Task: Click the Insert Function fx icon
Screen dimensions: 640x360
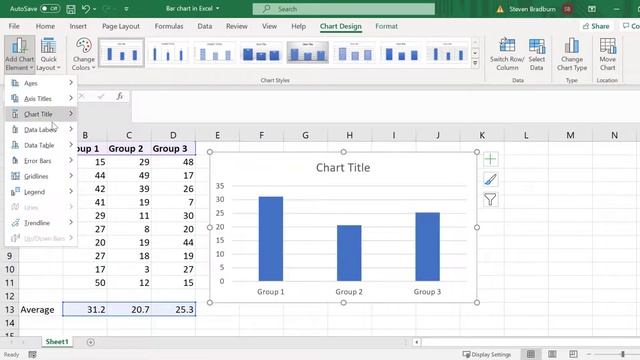Action: pyautogui.click(x=120, y=96)
